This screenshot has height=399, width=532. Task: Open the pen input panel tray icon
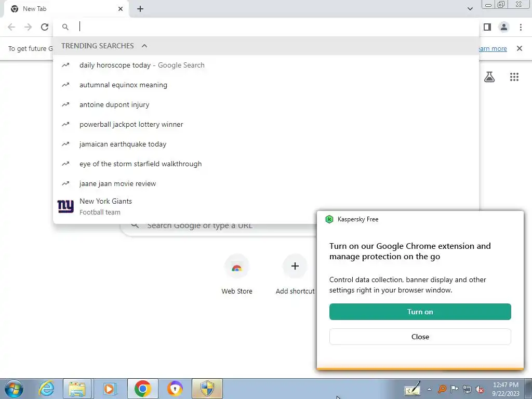point(412,389)
